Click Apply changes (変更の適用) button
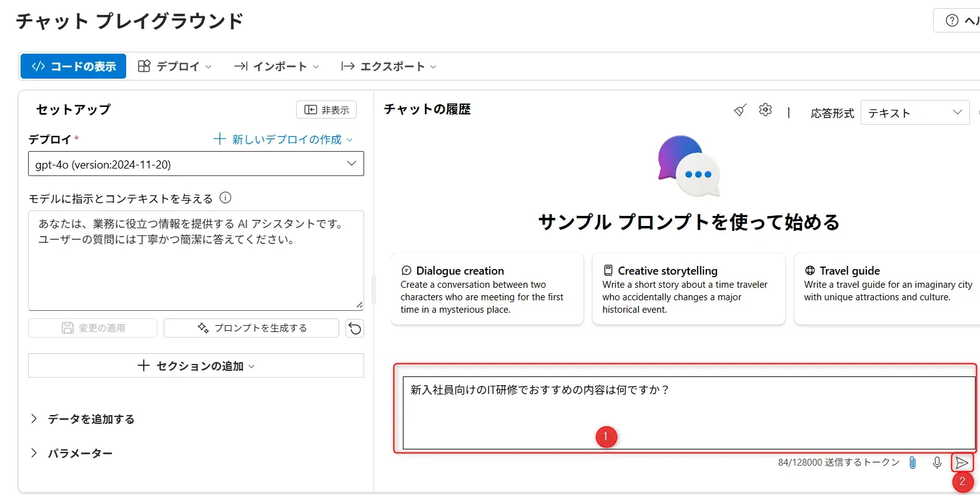The width and height of the screenshot is (980, 495). (x=92, y=328)
